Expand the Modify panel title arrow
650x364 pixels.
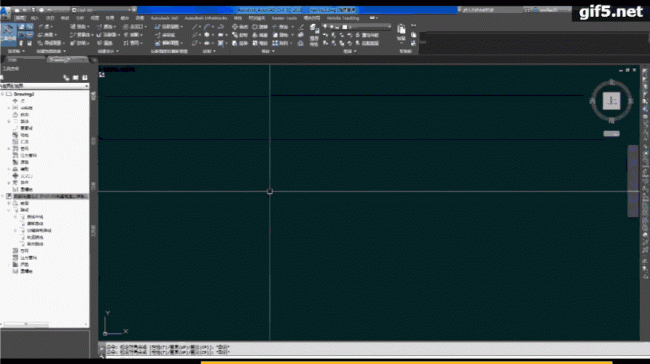click(x=273, y=51)
